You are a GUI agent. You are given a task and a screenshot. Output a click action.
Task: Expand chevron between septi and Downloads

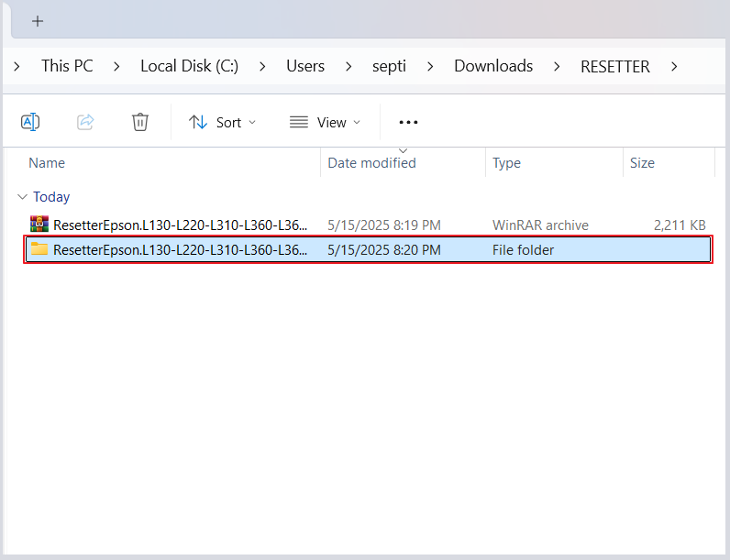pyautogui.click(x=430, y=67)
